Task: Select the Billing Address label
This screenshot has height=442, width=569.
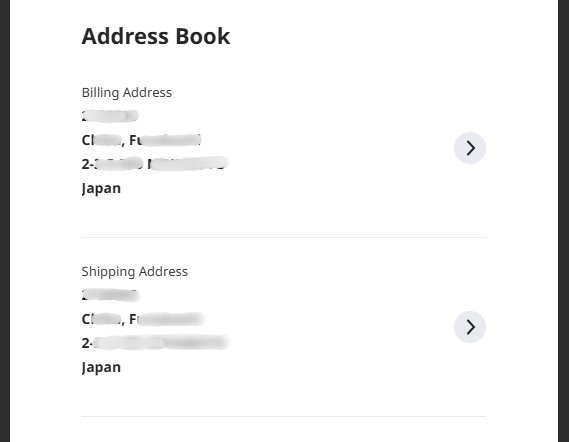Action: coord(127,93)
